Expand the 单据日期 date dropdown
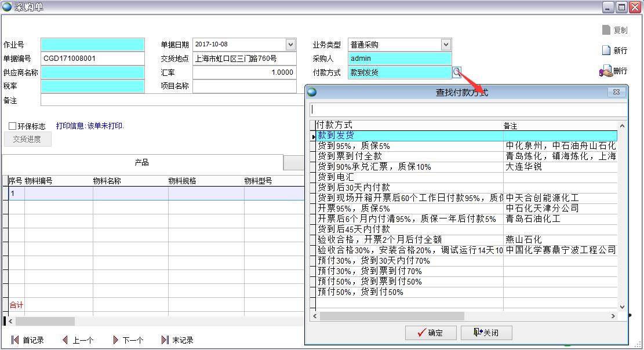 (290, 45)
